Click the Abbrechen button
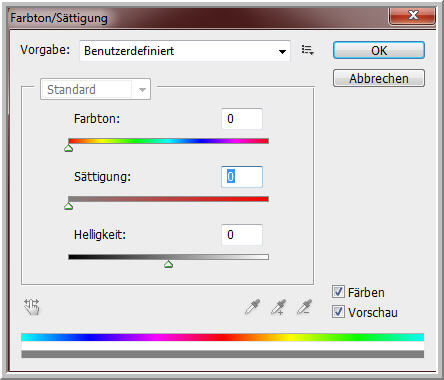This screenshot has height=380, width=444. pos(379,78)
